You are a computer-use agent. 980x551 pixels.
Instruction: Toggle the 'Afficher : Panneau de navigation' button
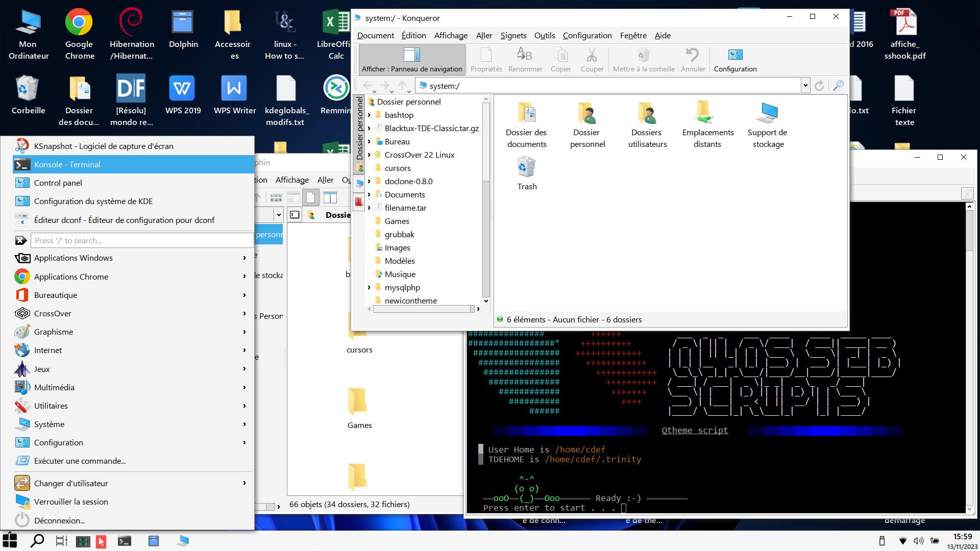[411, 59]
